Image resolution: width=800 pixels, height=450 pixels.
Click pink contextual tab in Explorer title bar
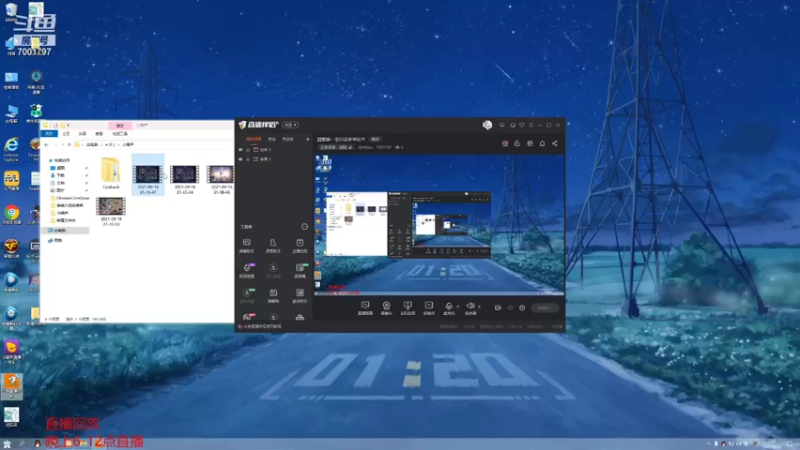point(120,126)
